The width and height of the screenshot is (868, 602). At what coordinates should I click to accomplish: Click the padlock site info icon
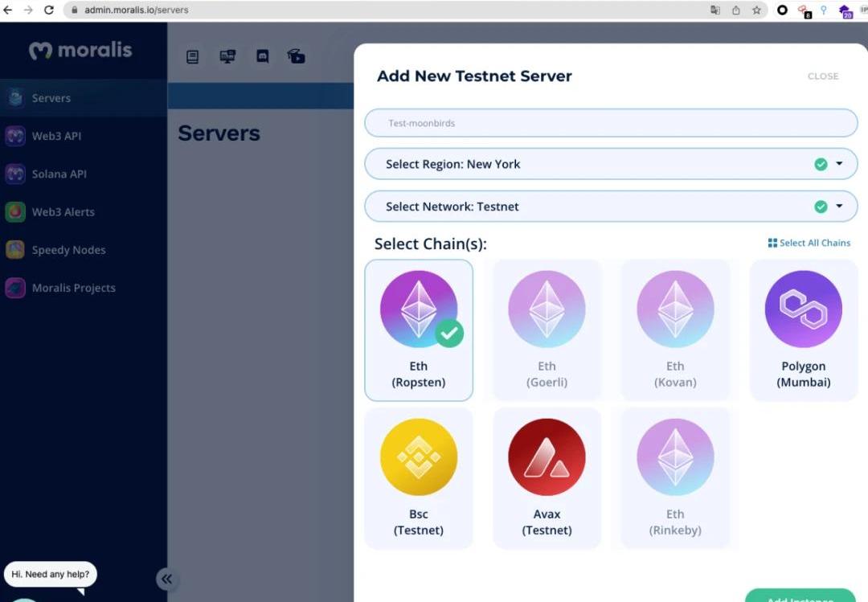[x=75, y=10]
